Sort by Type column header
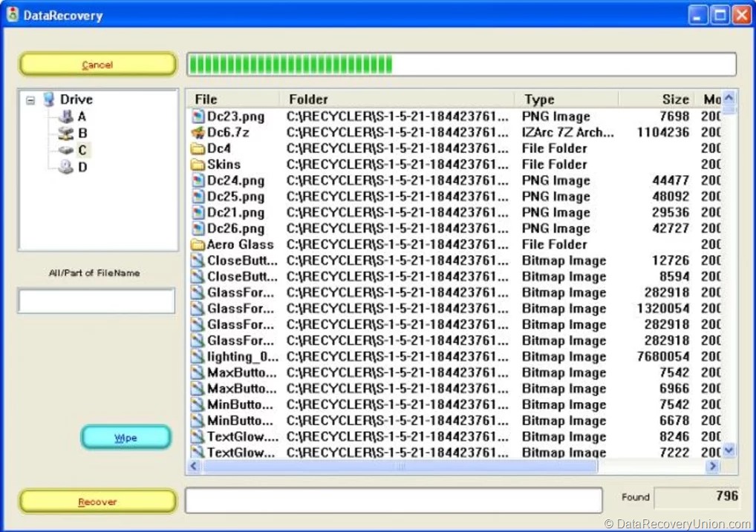Viewport: 756px width, 532px height. pos(567,99)
